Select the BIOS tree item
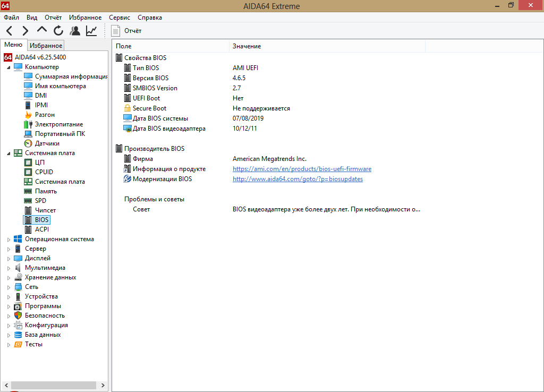Image resolution: width=544 pixels, height=392 pixels. (37, 220)
